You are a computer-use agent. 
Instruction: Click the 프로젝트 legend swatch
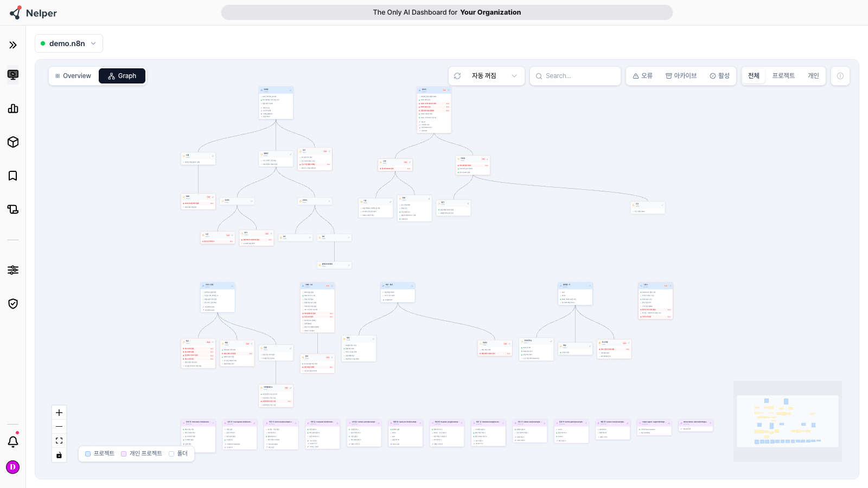pos(88,454)
